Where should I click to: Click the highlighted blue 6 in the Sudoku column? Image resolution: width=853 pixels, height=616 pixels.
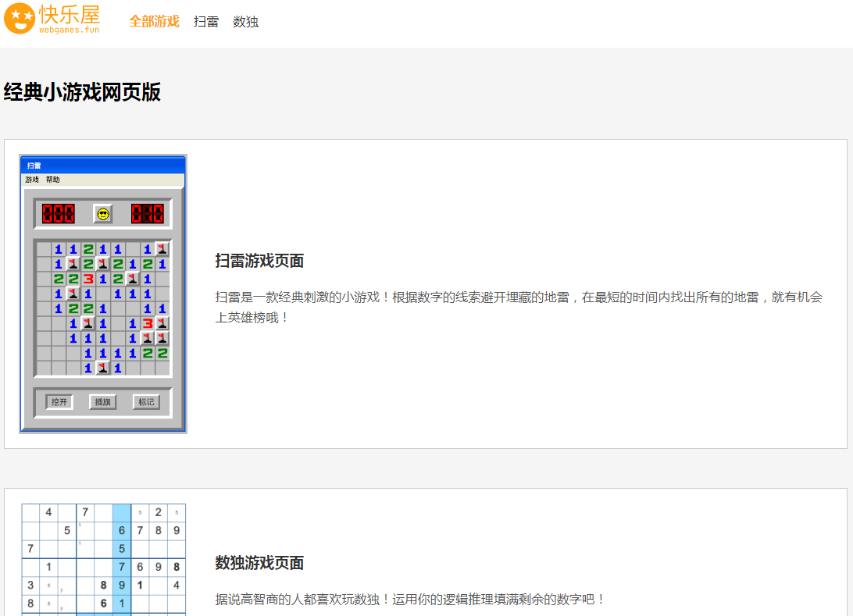(x=122, y=531)
